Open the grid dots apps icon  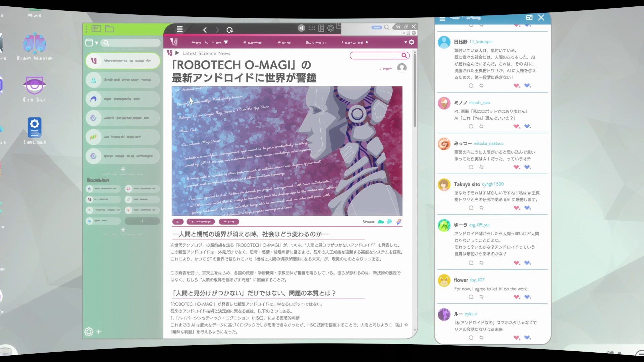(312, 28)
